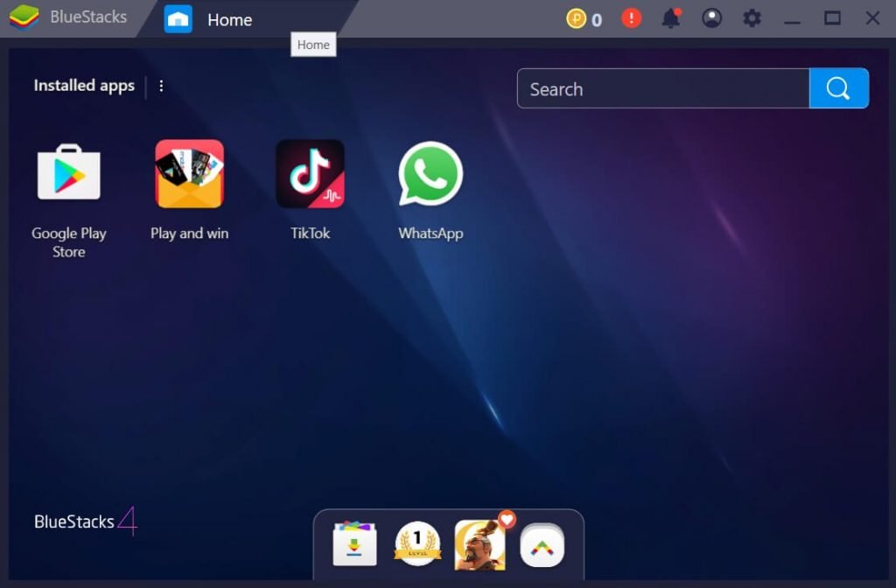Open the colorful arrow icon in dock
This screenshot has width=896, height=588.
(542, 546)
